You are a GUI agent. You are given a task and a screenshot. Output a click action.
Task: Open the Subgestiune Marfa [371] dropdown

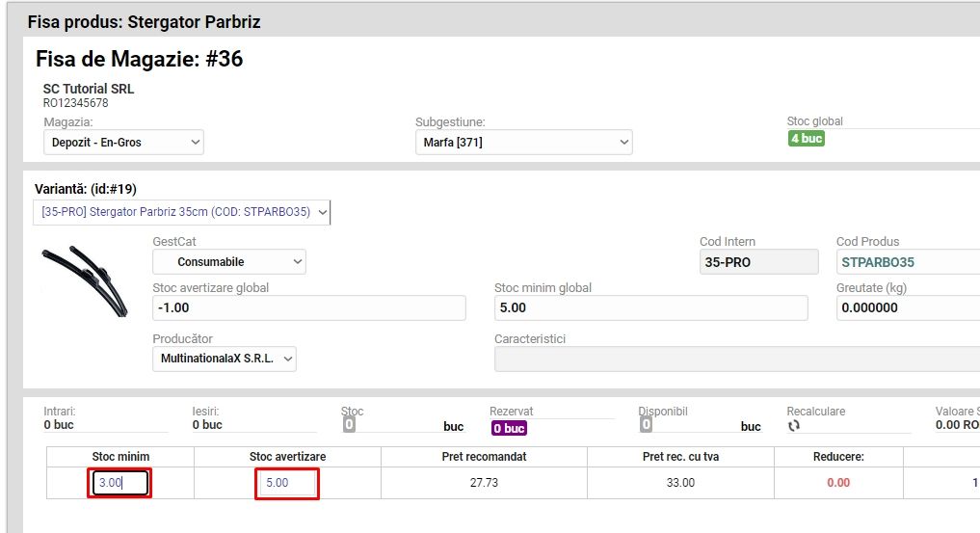click(x=523, y=143)
